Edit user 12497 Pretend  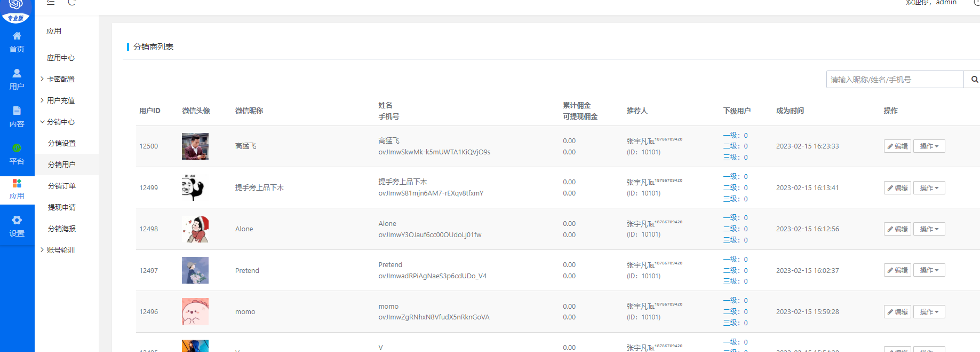click(897, 270)
